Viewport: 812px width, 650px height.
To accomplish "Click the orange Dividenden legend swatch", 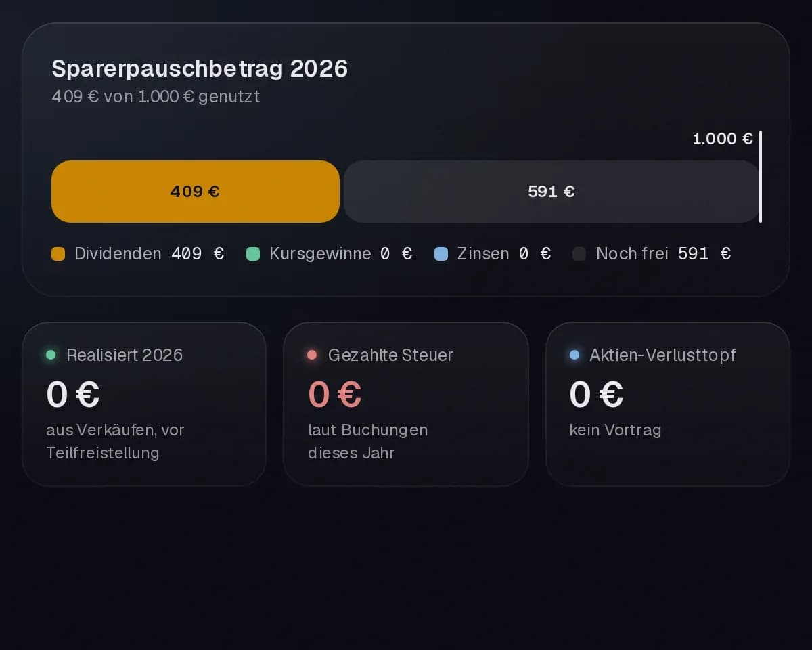I will tap(58, 254).
